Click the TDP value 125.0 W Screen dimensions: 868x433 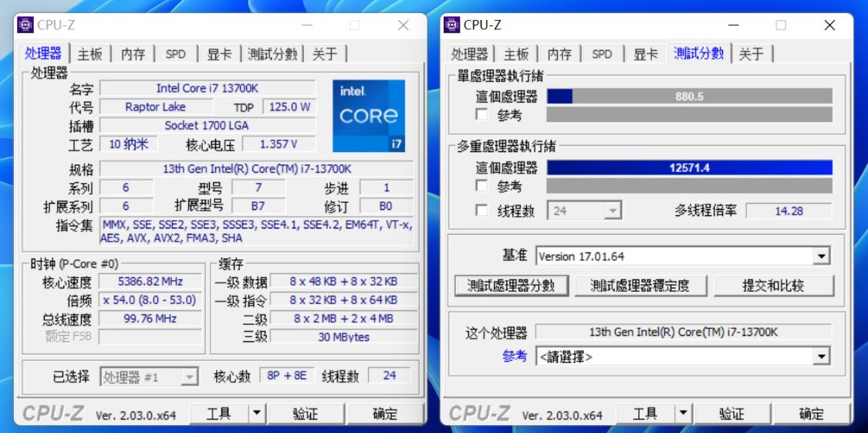(289, 107)
